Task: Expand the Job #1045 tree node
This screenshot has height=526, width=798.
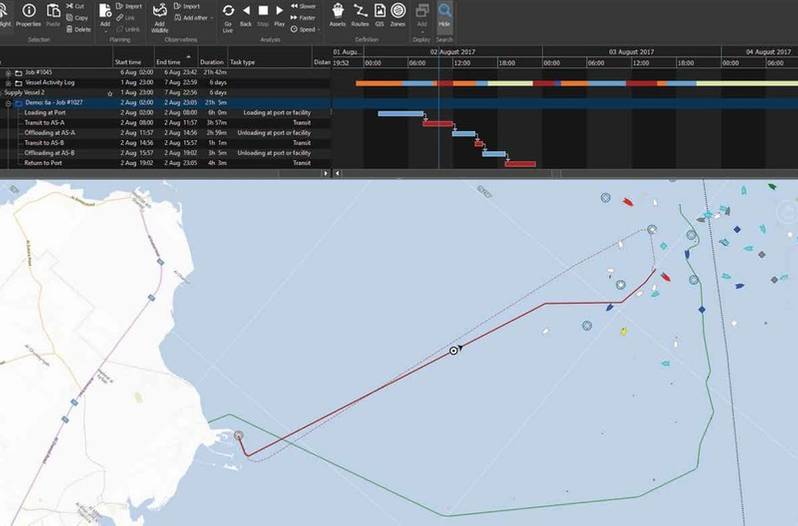Action: [x=8, y=73]
